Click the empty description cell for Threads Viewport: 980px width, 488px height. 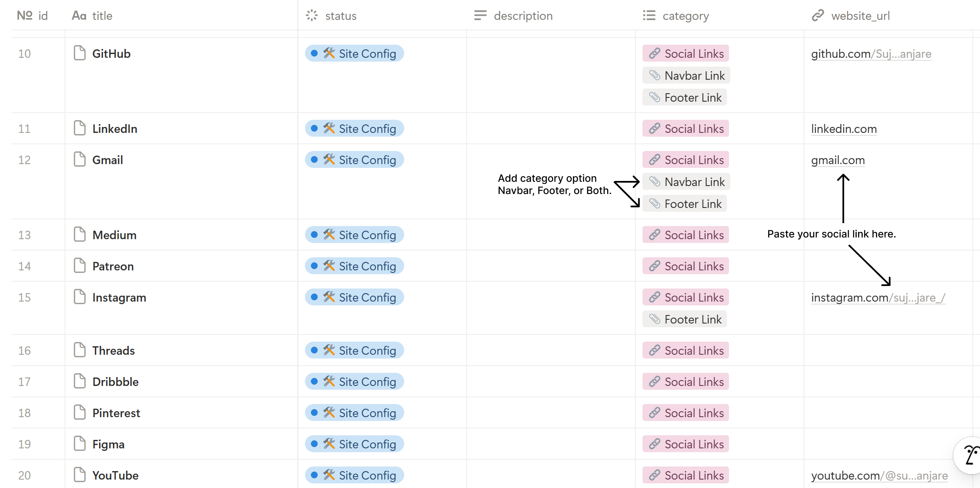pos(551,350)
